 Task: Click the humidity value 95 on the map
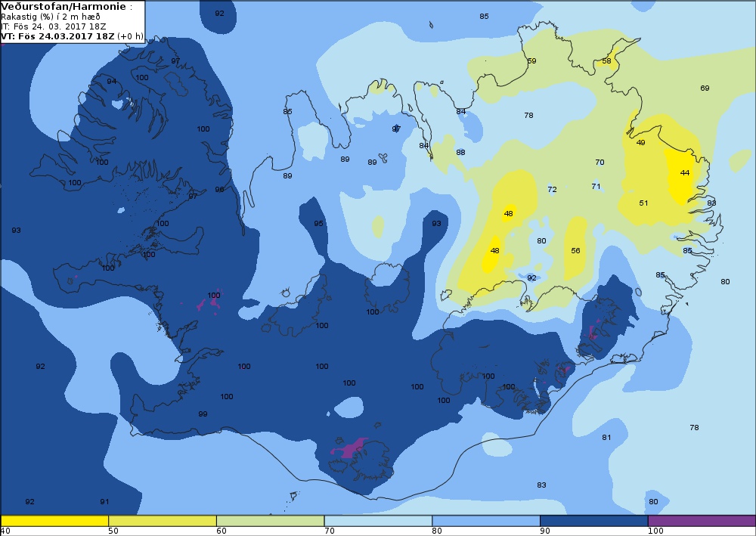pyautogui.click(x=319, y=223)
